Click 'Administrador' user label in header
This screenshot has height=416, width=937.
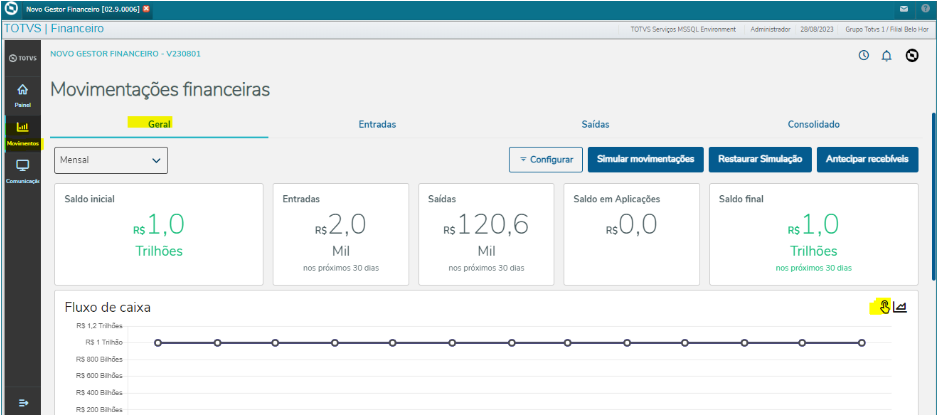pos(770,29)
